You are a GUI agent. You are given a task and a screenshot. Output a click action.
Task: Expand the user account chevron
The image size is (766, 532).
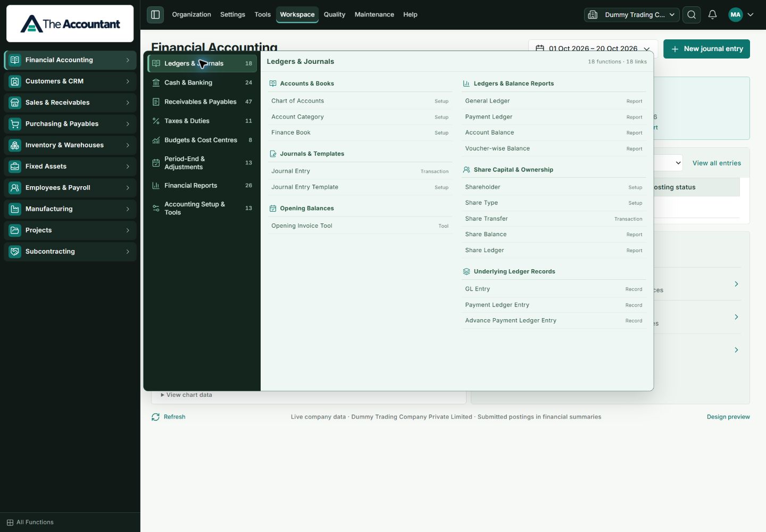751,14
